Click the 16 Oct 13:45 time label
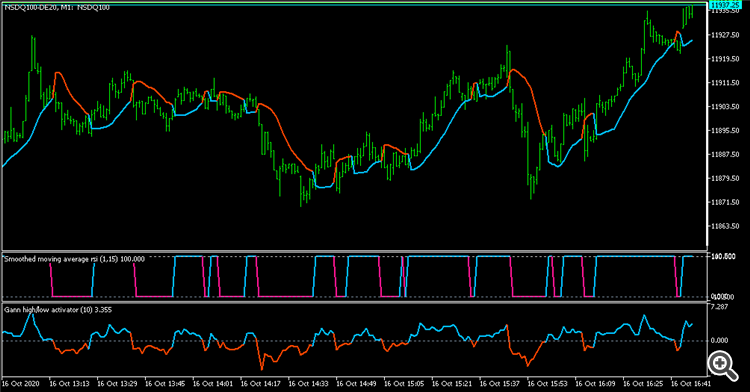 pos(165,383)
